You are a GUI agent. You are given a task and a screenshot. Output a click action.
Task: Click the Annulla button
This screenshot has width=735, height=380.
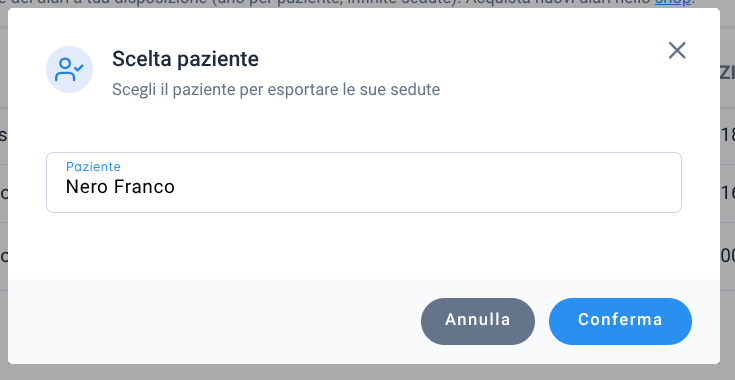tap(478, 321)
